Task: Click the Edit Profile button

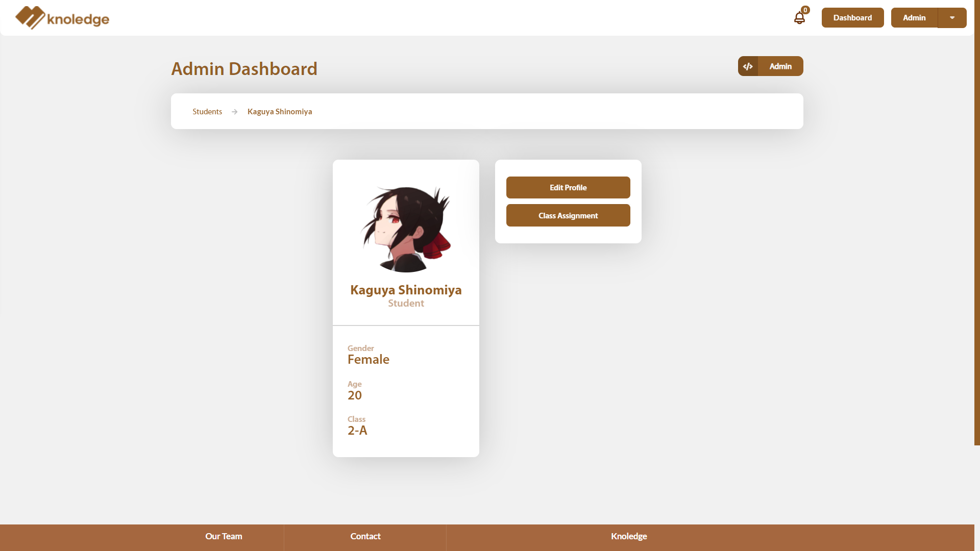Action: (568, 187)
